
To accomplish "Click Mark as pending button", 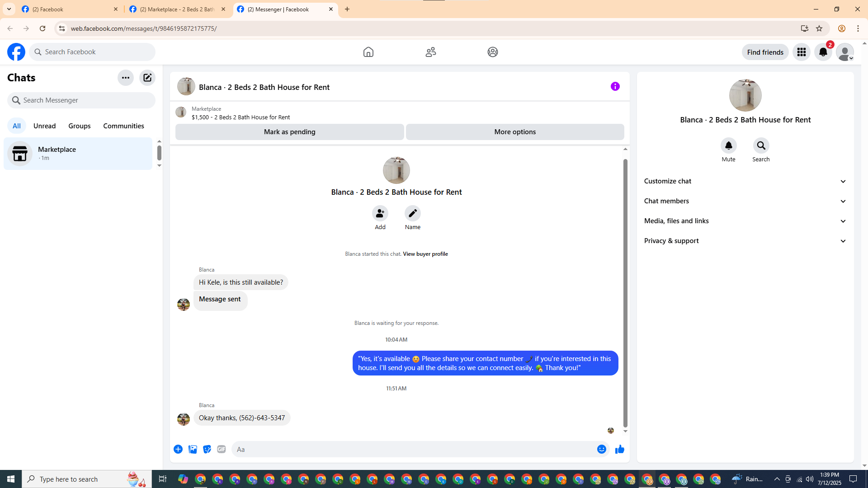I will [x=289, y=132].
